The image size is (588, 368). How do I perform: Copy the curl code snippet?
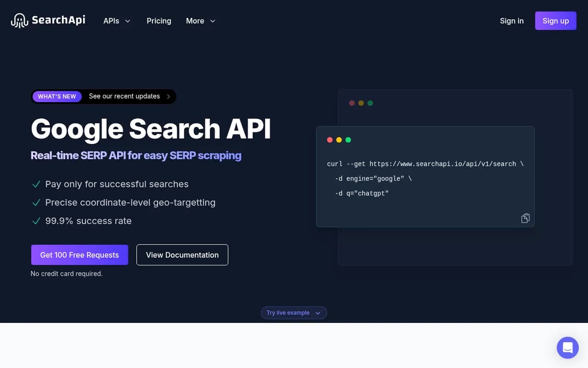[526, 218]
